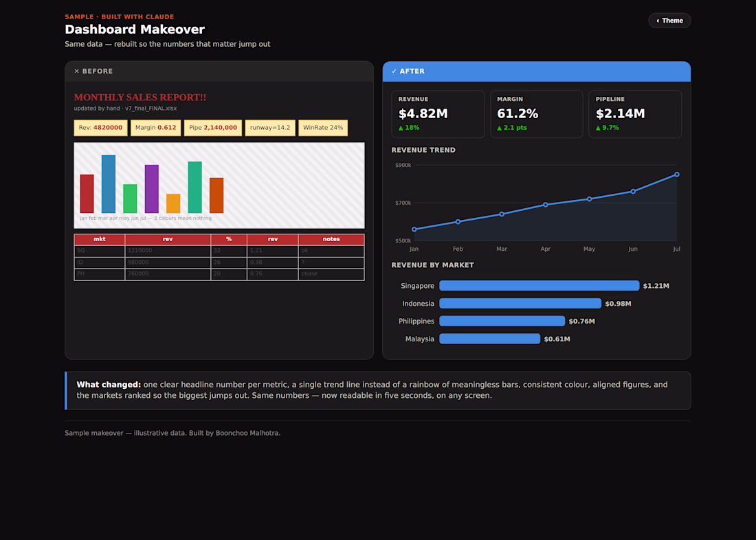The image size is (756, 540).
Task: Toggle the Theme button
Action: 669,21
